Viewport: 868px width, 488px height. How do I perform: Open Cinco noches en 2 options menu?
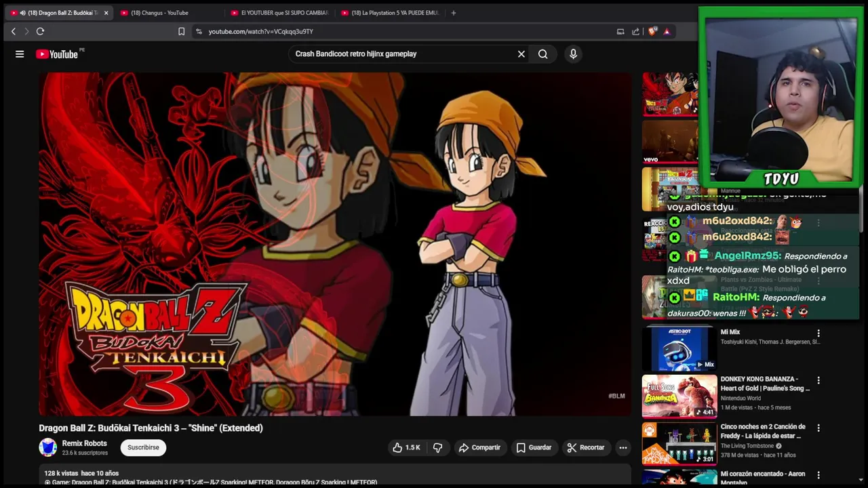pyautogui.click(x=818, y=428)
